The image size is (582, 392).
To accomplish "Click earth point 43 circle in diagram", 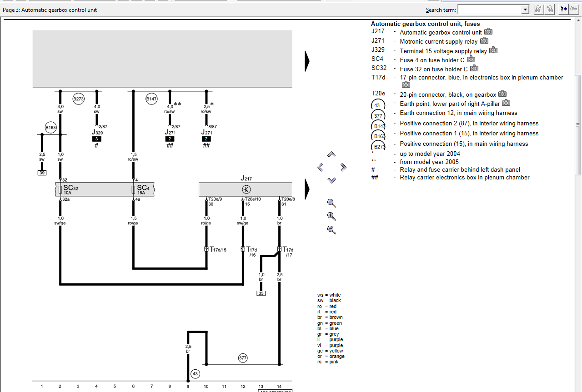I will 196,374.
